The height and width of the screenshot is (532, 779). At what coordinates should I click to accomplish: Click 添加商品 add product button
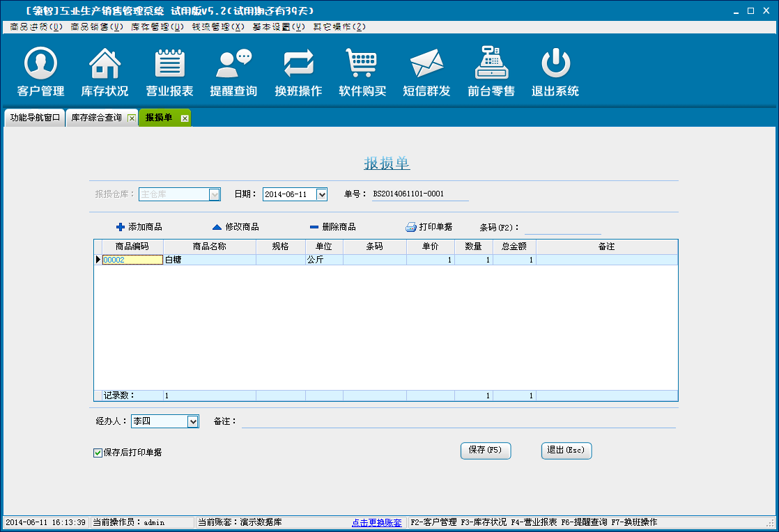[139, 227]
